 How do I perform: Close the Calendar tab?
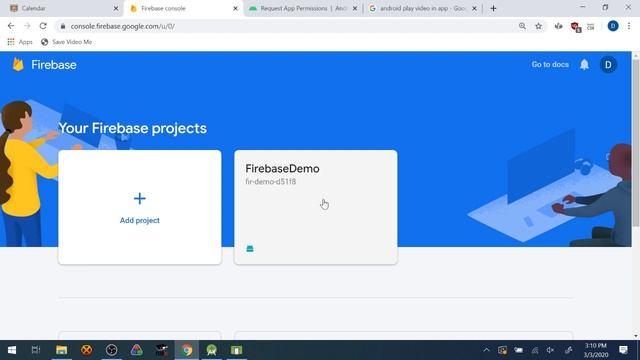(x=116, y=8)
